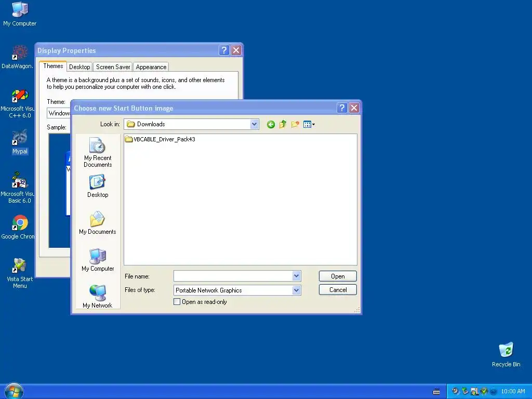Screen dimensions: 532x399
Task: Expand the File name dropdown arrow
Action: pyautogui.click(x=296, y=276)
